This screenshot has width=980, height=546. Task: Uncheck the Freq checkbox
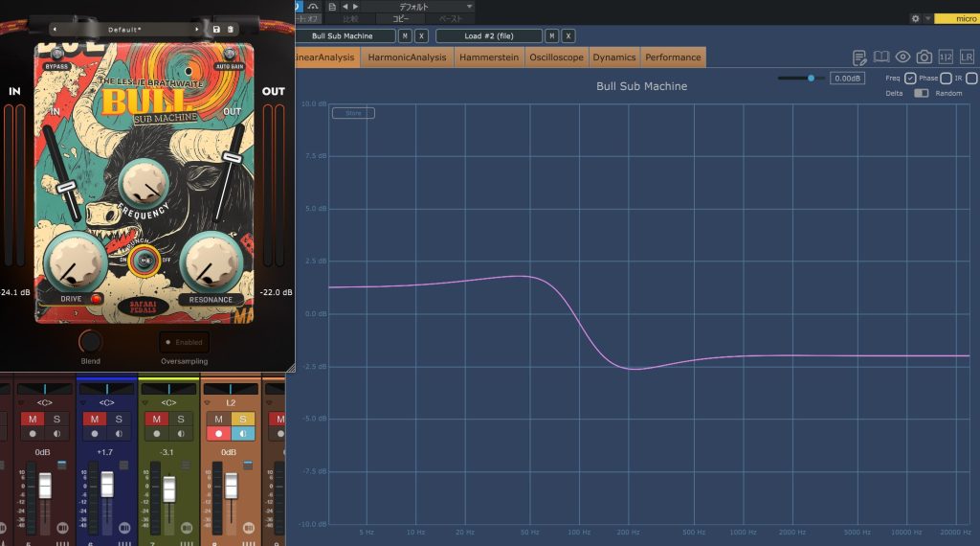coord(910,79)
